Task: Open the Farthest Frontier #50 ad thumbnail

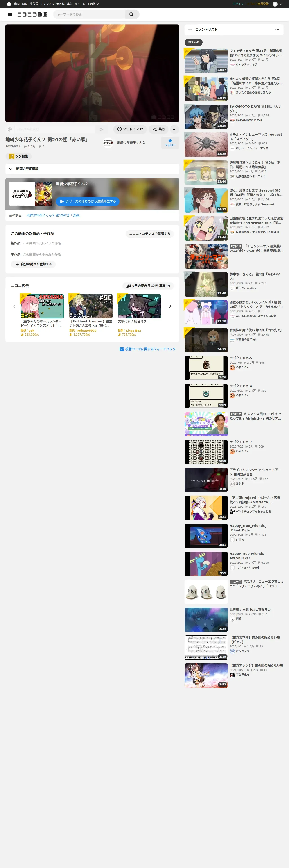Action: pyautogui.click(x=91, y=306)
